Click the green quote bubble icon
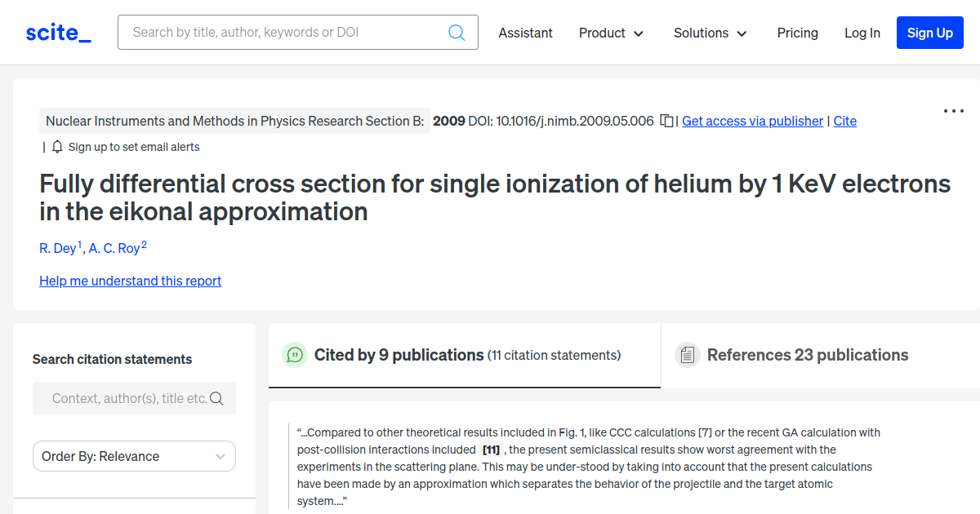Viewport: 980px width, 514px height. [x=295, y=355]
